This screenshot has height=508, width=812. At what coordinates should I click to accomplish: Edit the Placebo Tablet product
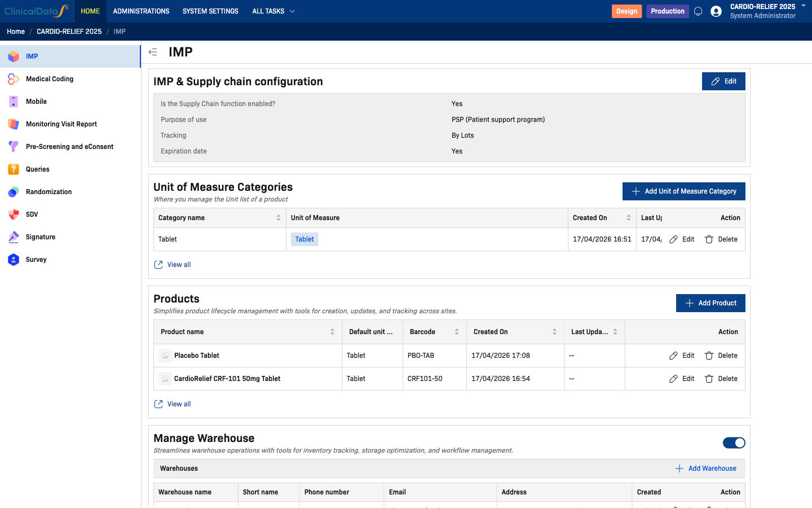coord(682,355)
